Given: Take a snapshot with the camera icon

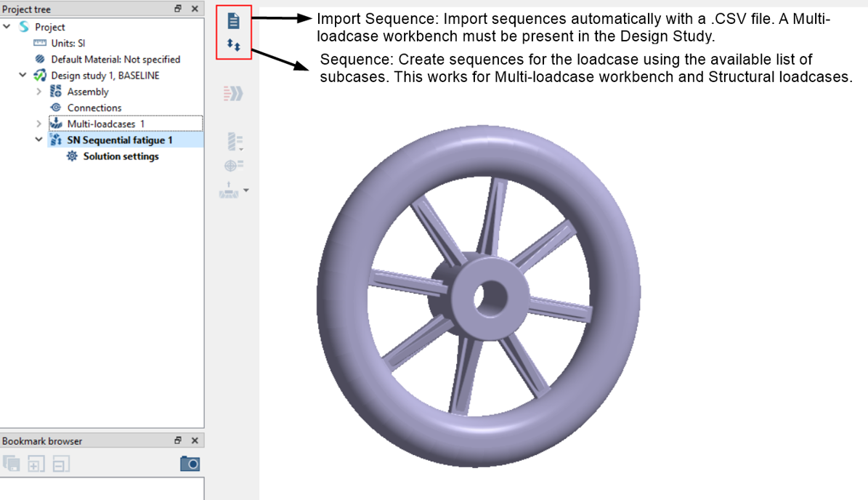Looking at the screenshot, I should point(190,463).
